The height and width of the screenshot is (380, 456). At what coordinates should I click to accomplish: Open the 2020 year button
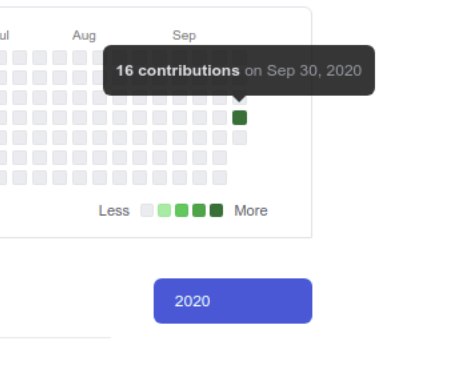[x=233, y=301]
